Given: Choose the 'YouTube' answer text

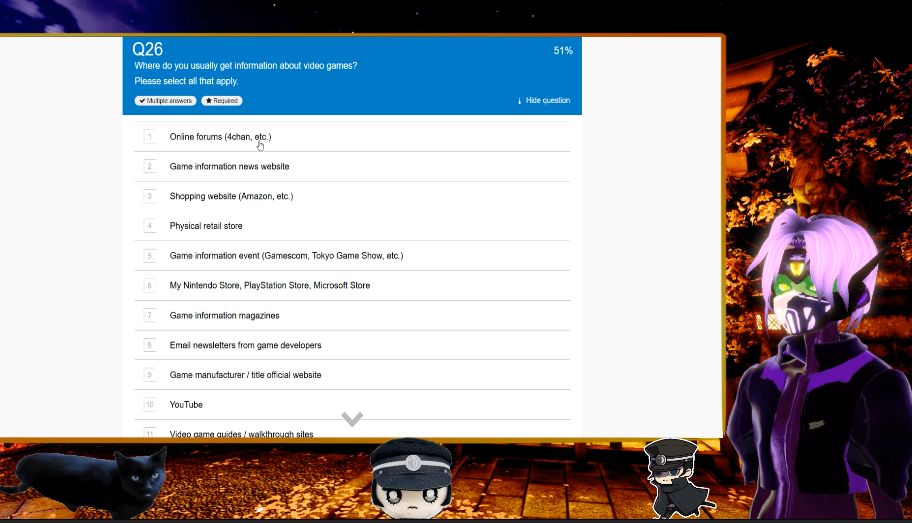Looking at the screenshot, I should point(186,404).
